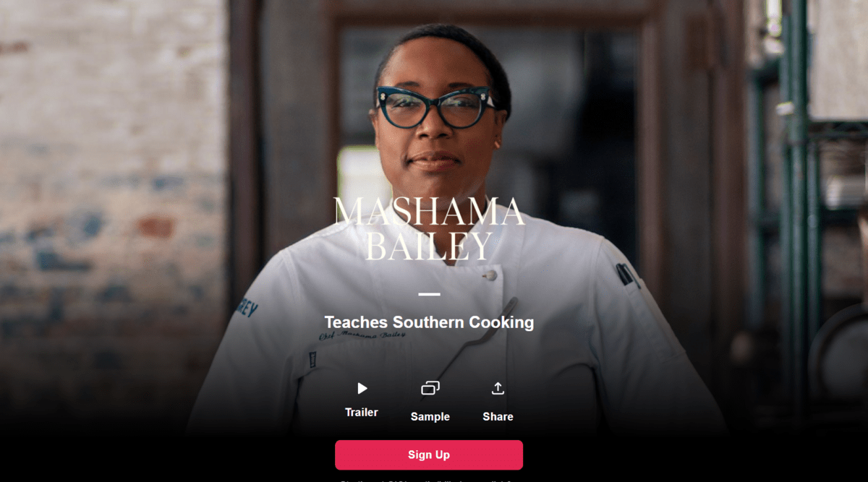The image size is (868, 482).
Task: Click the round button on chef coat collar
Action: pos(491,274)
